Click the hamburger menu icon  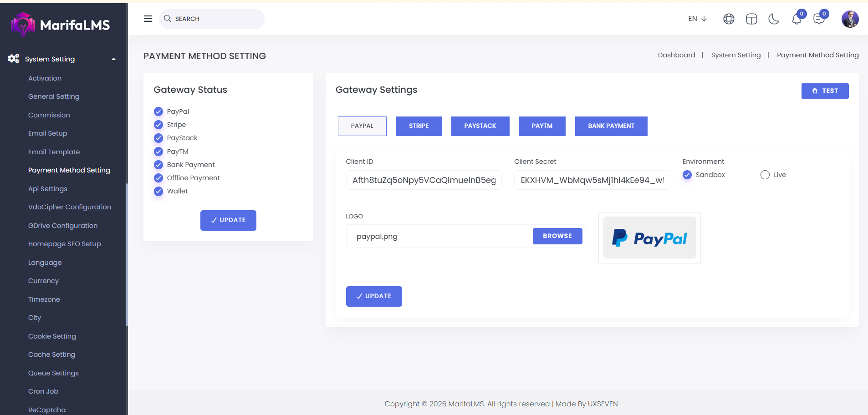(x=148, y=19)
